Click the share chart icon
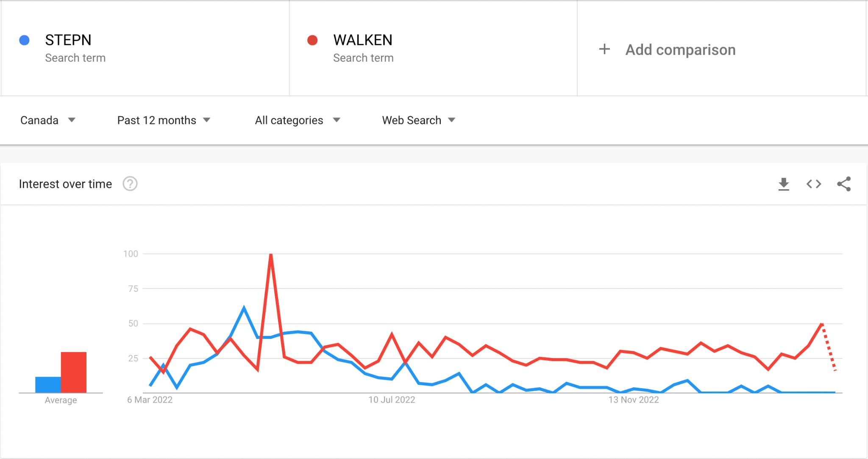Image resolution: width=868 pixels, height=459 pixels. [844, 184]
